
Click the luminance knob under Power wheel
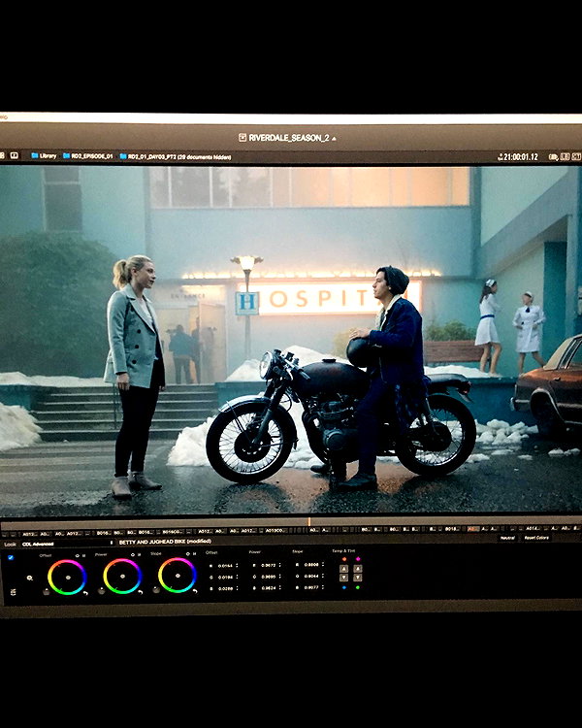(x=101, y=590)
